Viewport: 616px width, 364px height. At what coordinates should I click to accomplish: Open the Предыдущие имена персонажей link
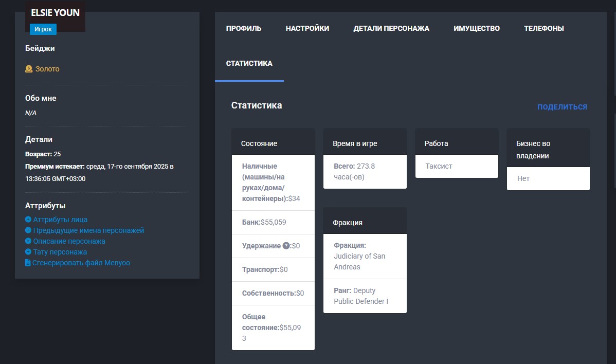click(88, 230)
